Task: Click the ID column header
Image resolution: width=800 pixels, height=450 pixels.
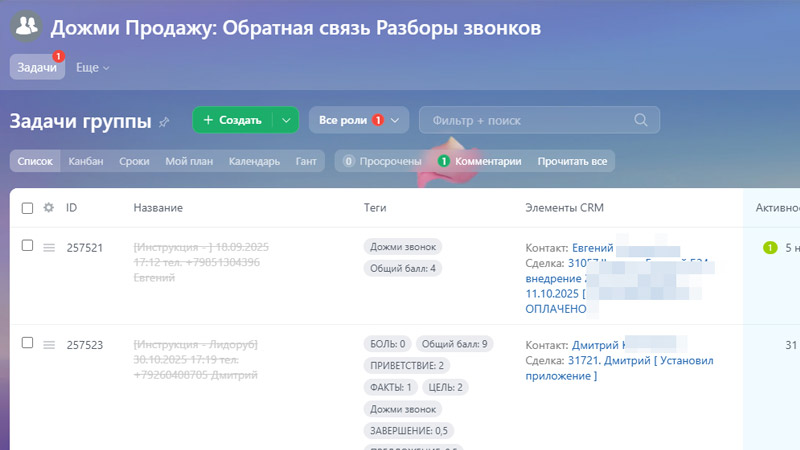Action: pos(71,208)
